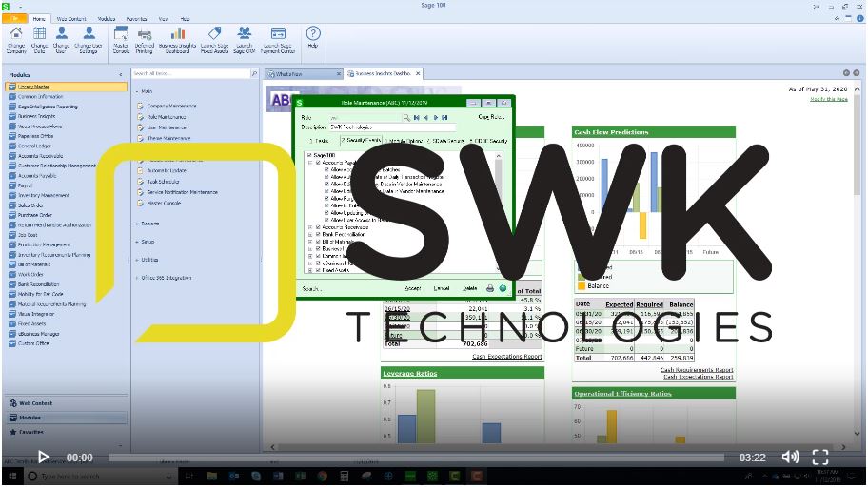Expand the Bank Reconciliation tree node

[x=310, y=234]
